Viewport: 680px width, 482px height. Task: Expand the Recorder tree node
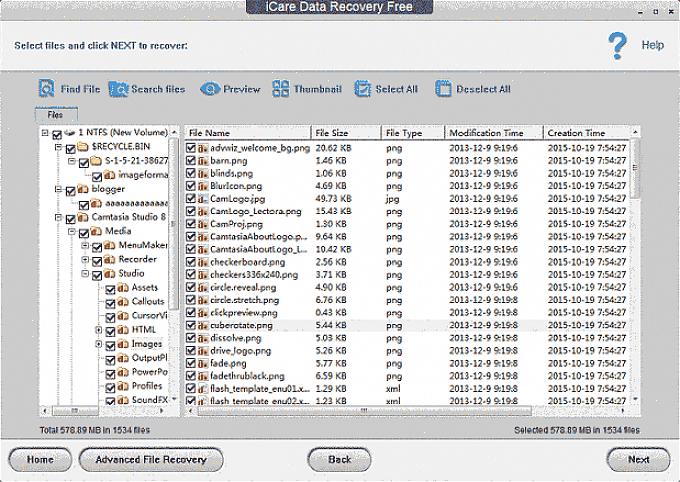coord(85,260)
